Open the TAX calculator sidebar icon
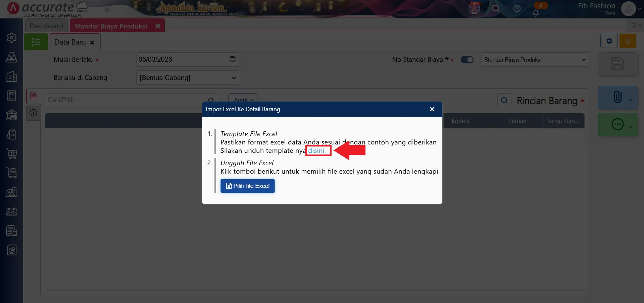The height and width of the screenshot is (303, 644). pos(12,230)
